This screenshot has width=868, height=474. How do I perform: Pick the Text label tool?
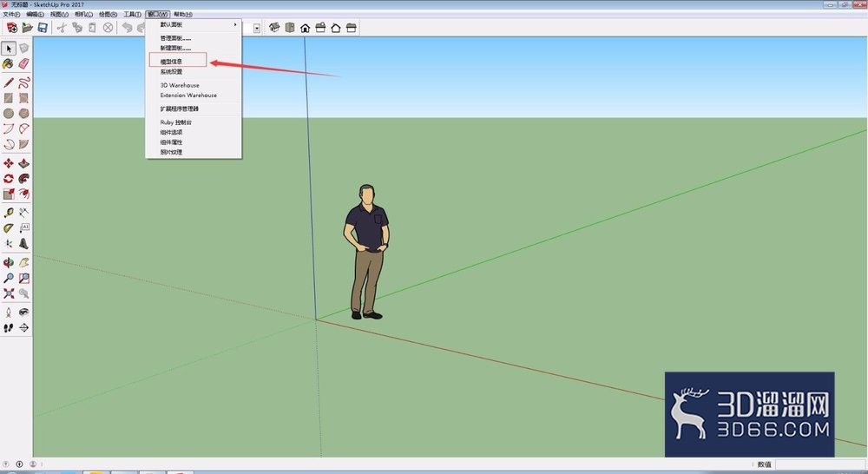[x=23, y=228]
